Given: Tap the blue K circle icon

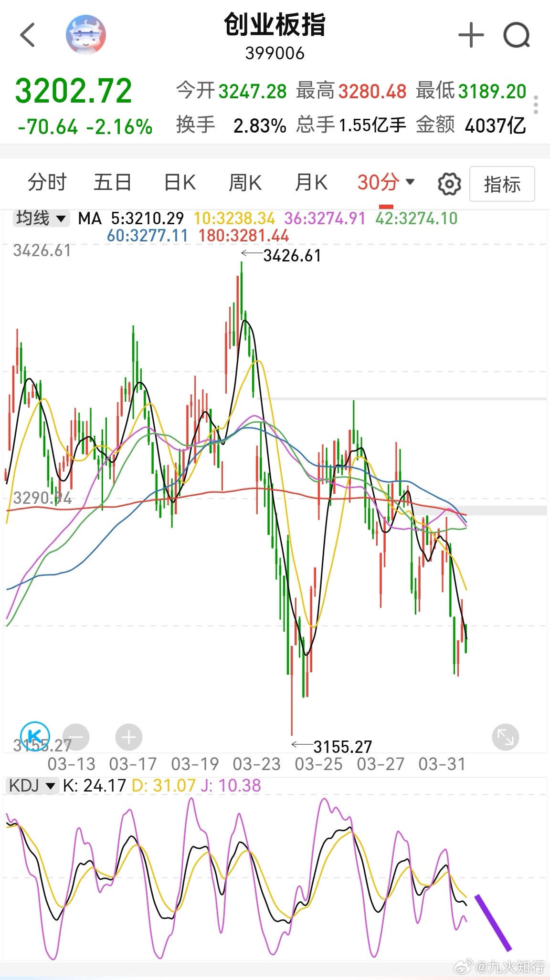Looking at the screenshot, I should click(35, 737).
